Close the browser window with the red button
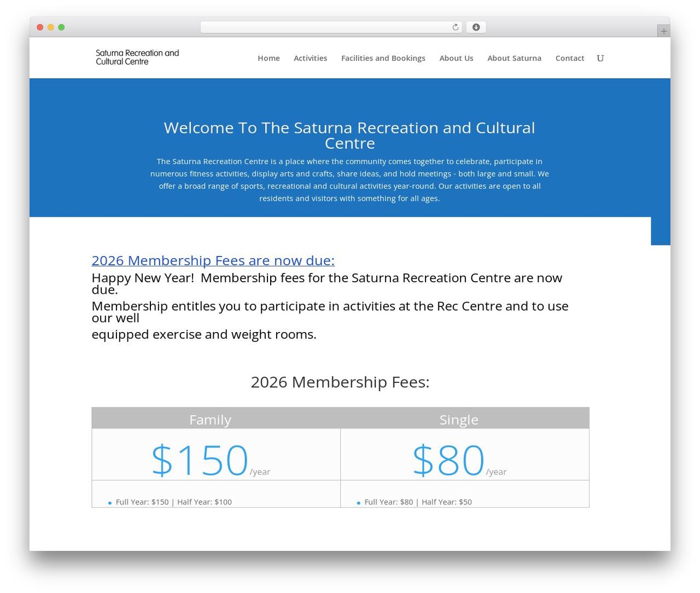 click(40, 27)
